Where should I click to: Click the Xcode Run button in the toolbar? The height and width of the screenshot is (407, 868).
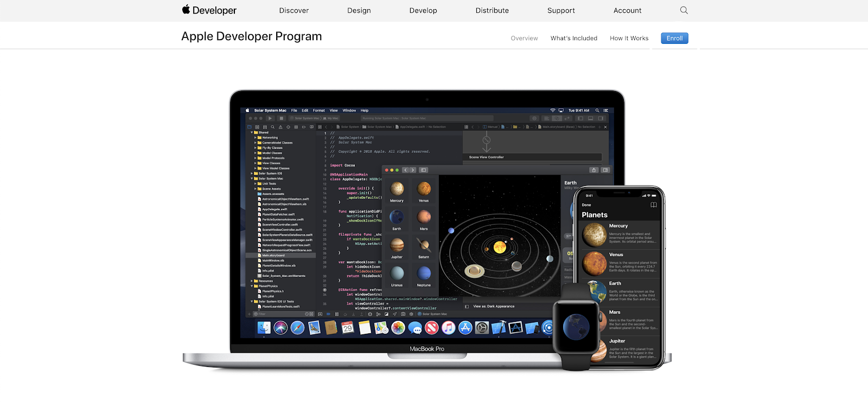270,118
